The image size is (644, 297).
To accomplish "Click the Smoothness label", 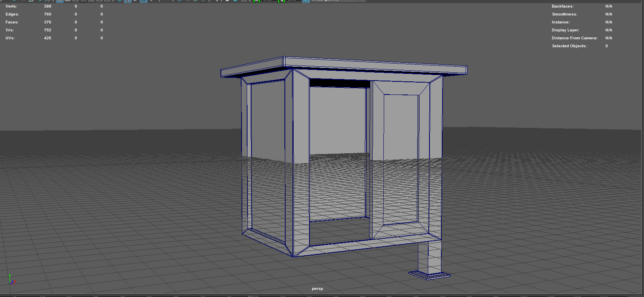I will [x=565, y=14].
